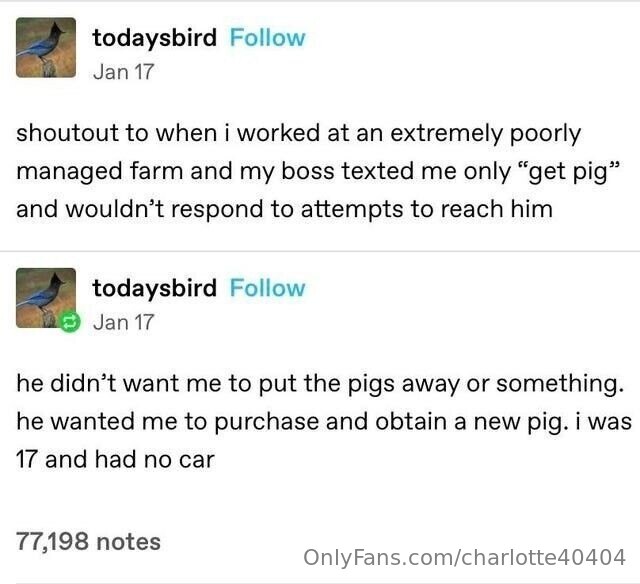Click the text "17 and had no car"
The image size is (640, 584).
tap(115, 460)
